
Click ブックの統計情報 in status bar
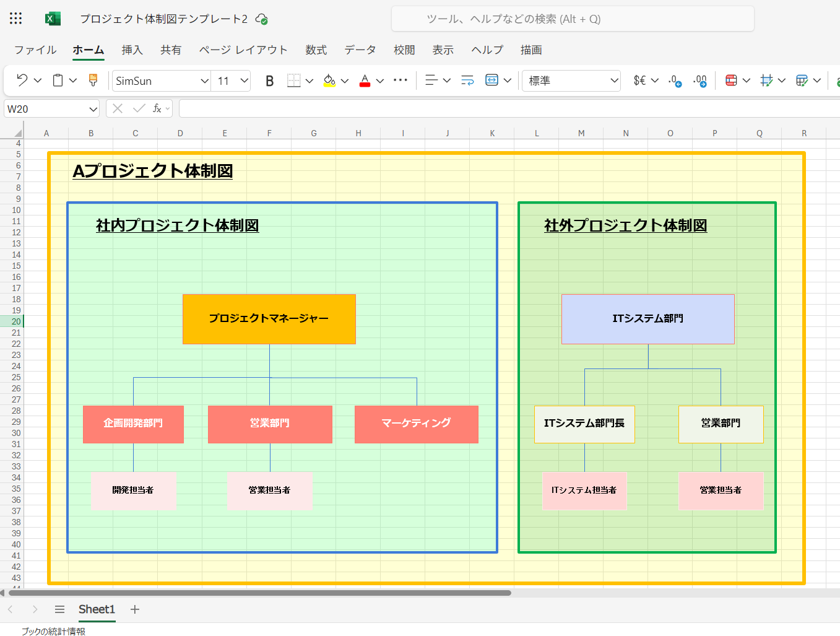53,631
